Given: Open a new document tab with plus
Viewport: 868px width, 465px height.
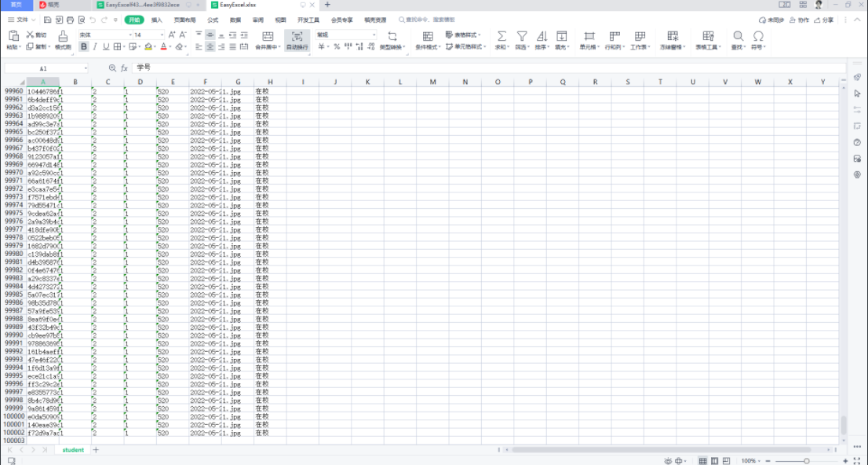Looking at the screenshot, I should tap(327, 5).
